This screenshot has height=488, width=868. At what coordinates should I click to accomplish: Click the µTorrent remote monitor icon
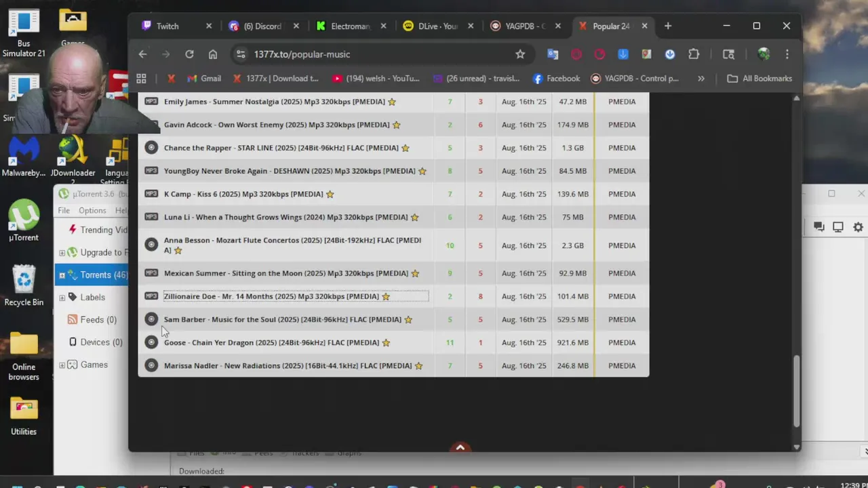[x=838, y=227]
